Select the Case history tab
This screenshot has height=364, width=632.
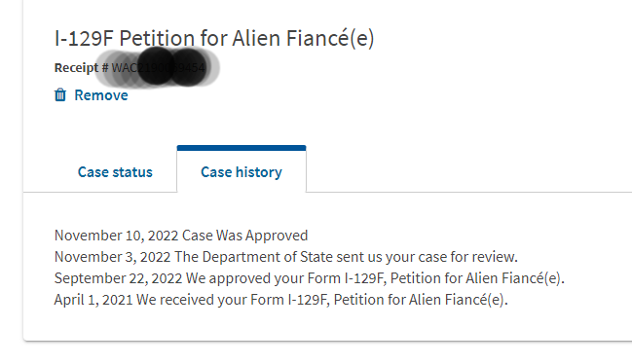(242, 172)
